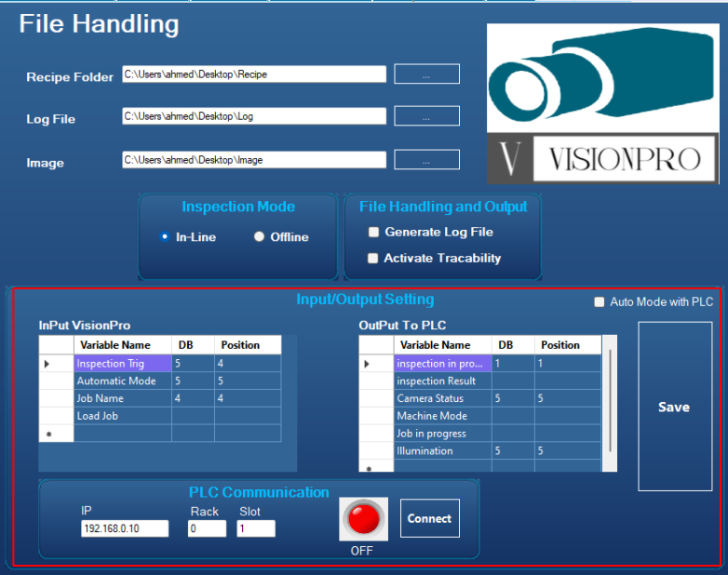Browse for the Image folder path
Screen dimensions: 728x575
pyautogui.click(x=426, y=160)
